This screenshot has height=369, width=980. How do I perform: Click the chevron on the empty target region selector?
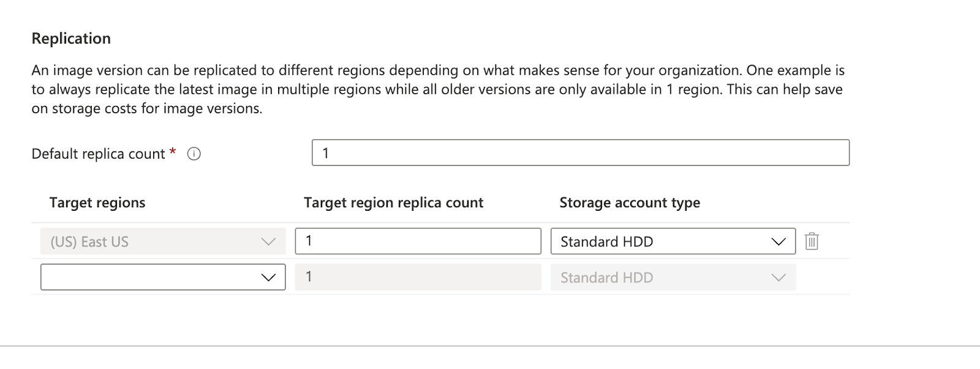tap(268, 277)
